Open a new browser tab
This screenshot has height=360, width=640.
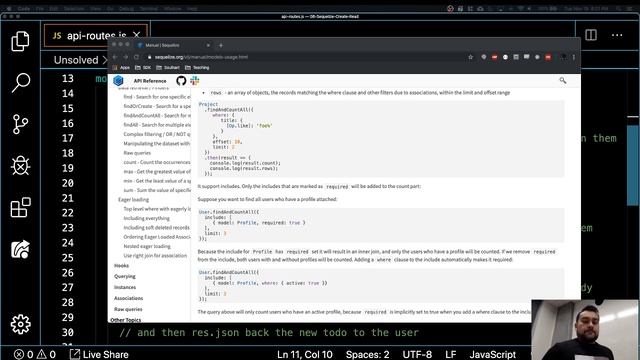click(221, 45)
